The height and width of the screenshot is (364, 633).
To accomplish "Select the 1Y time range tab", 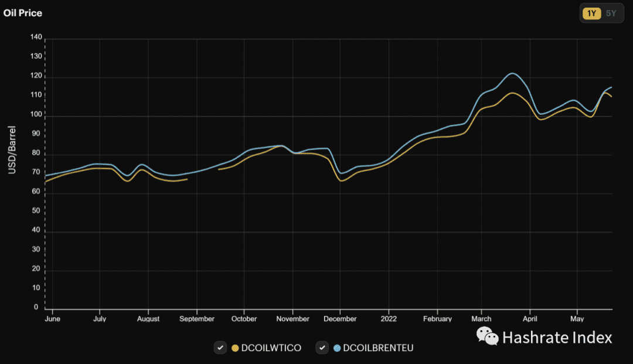I will [591, 13].
